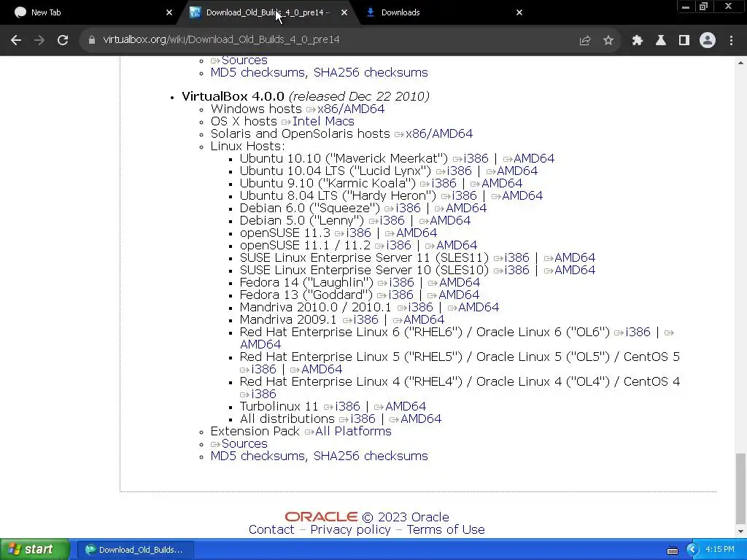
Task: Click the keyboard icon in system tray
Action: point(672,551)
